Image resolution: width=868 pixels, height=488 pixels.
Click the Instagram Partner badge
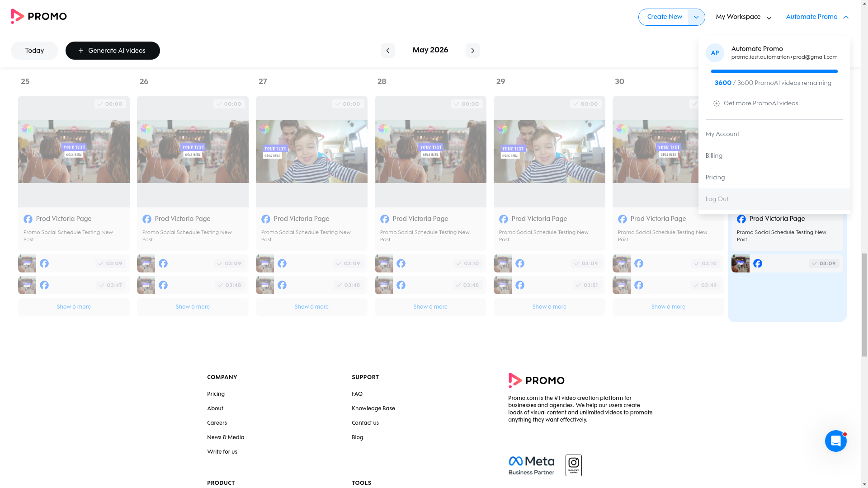coord(573,465)
